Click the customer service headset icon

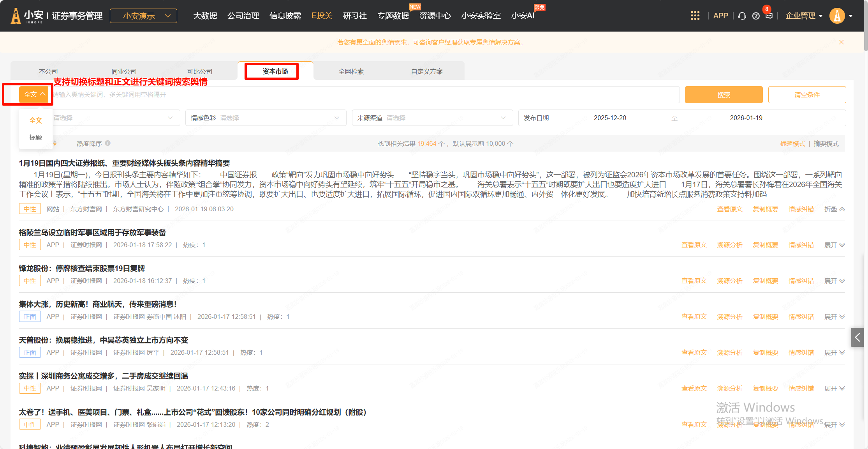click(x=742, y=16)
